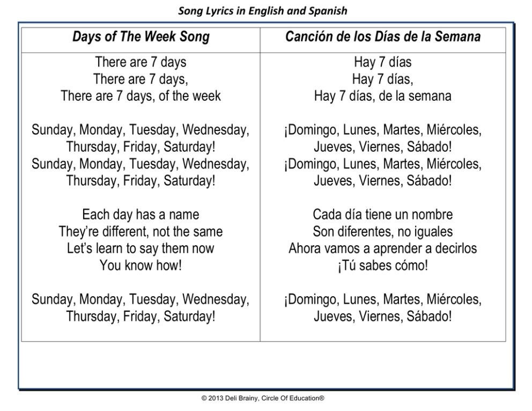Viewport: 532px width, 411px height.
Task: Click the 'You know how!' line
Action: (141, 266)
